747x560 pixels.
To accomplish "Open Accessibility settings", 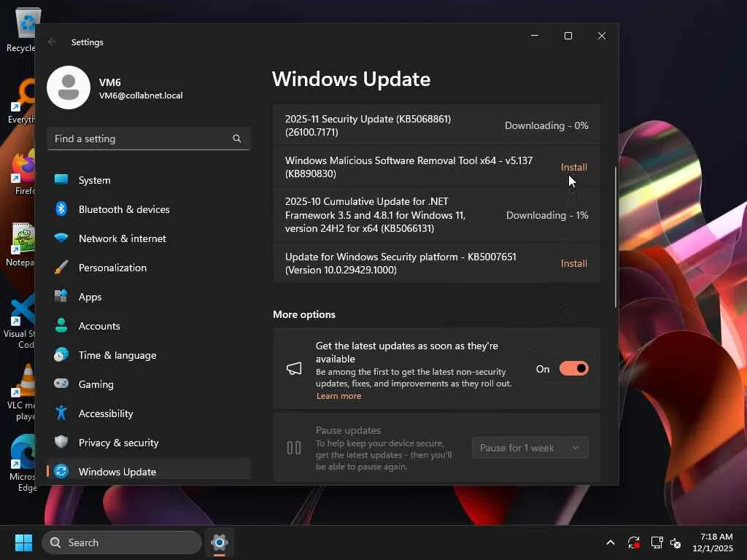I will pos(149,413).
